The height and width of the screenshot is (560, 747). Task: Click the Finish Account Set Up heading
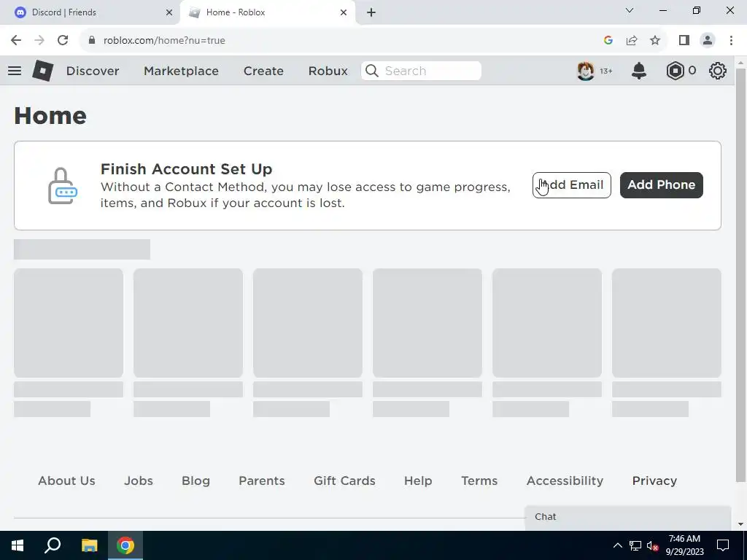(x=186, y=169)
